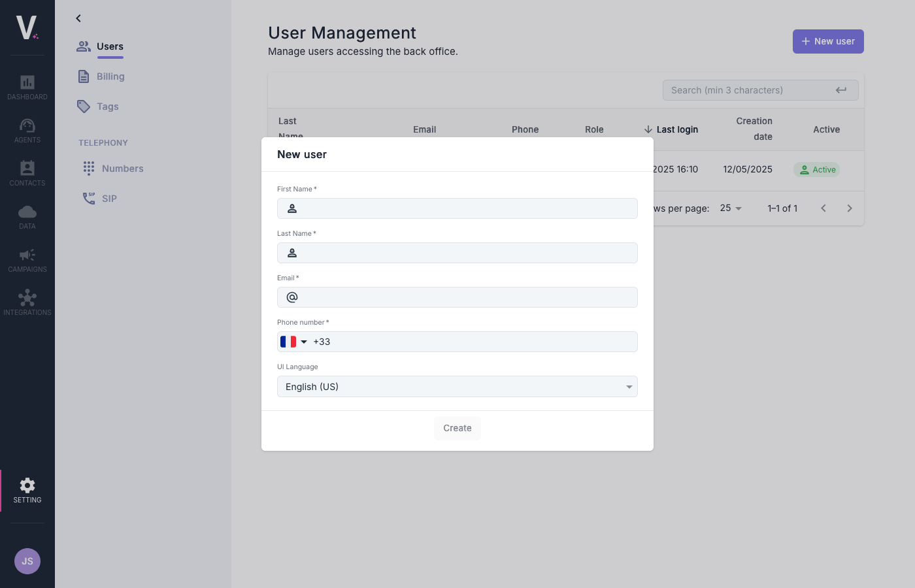Select the Integrations icon

point(27,302)
